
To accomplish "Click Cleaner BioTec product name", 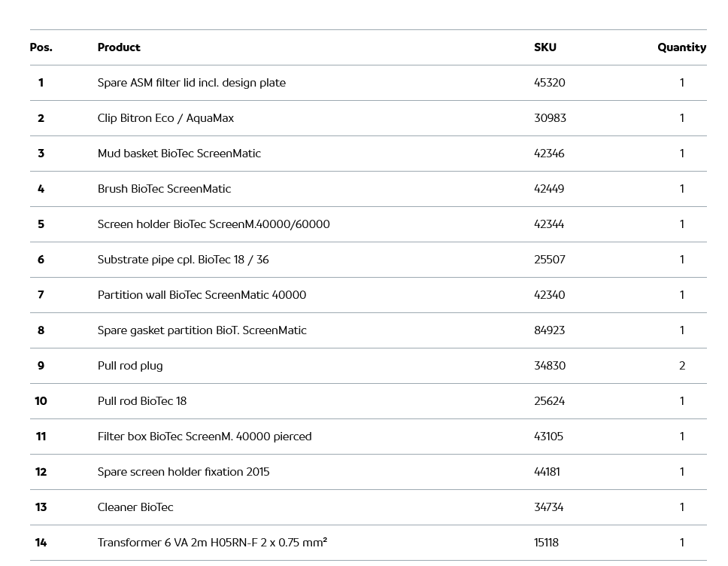I will [135, 507].
